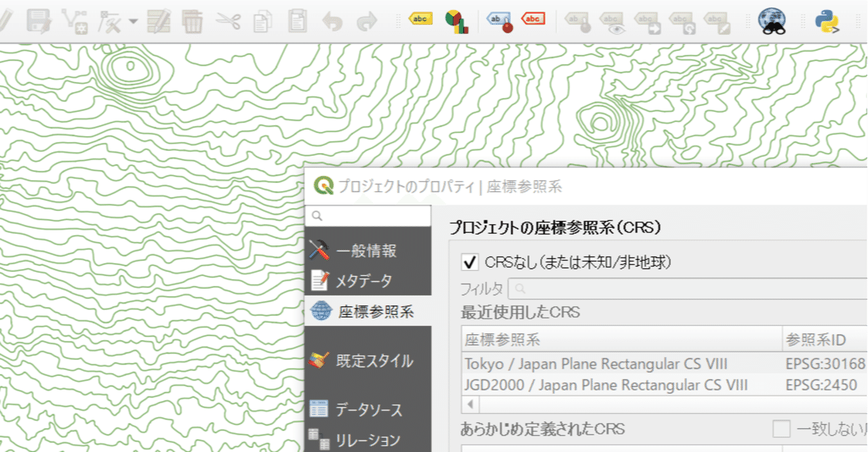Click the フィルタ search field

click(x=688, y=288)
